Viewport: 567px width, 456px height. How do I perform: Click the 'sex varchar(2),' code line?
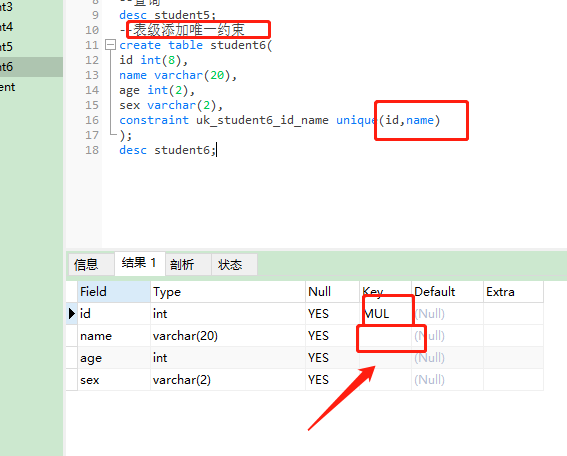[171, 105]
